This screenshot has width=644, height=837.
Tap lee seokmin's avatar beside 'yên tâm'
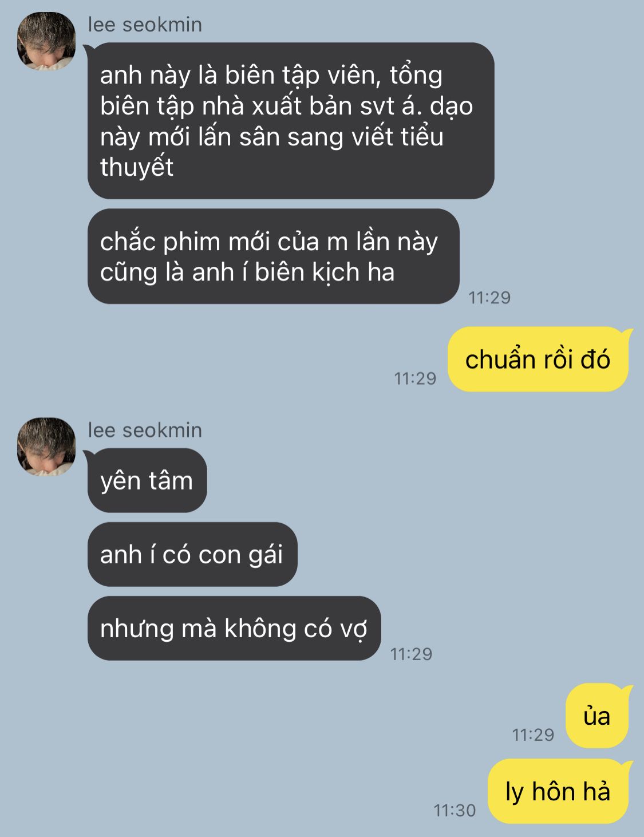click(46, 447)
